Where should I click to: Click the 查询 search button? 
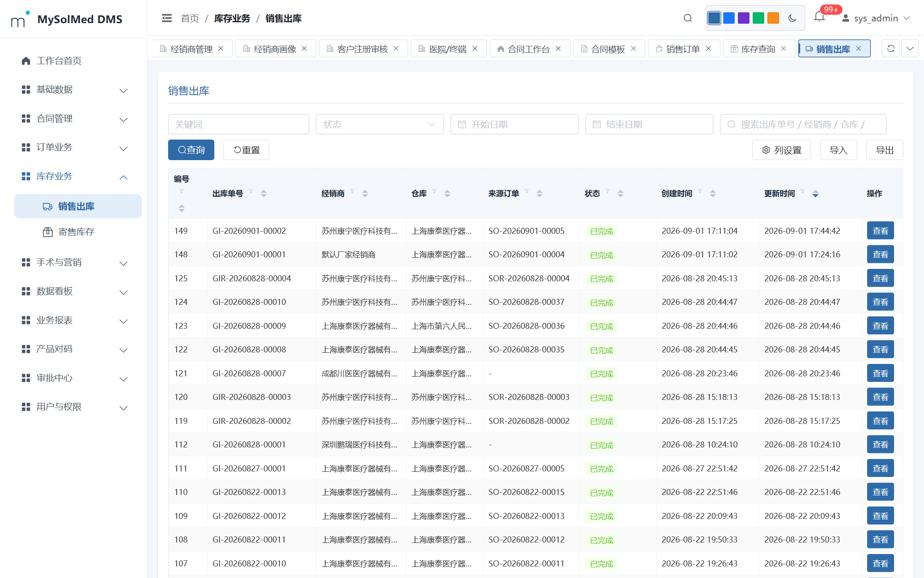tap(191, 150)
